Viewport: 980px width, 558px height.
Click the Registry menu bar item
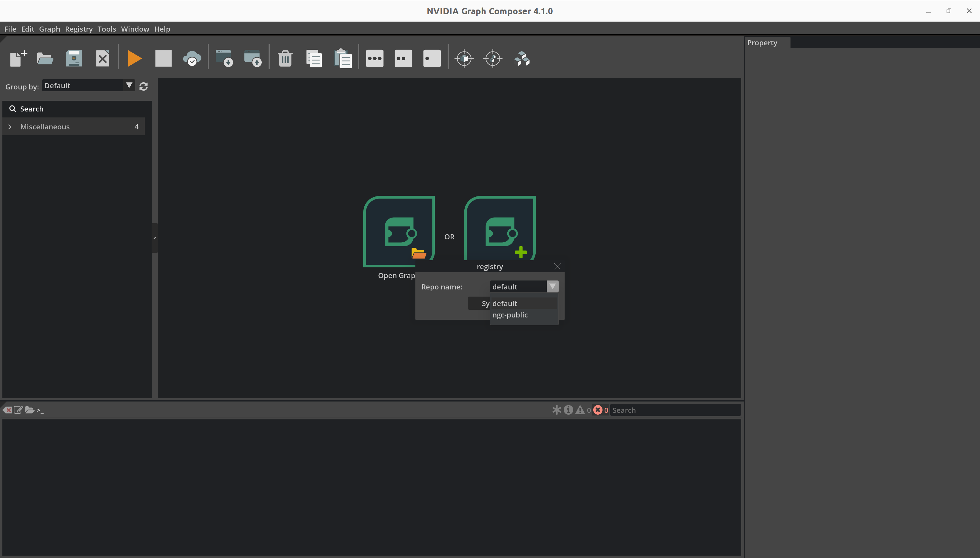tap(78, 28)
